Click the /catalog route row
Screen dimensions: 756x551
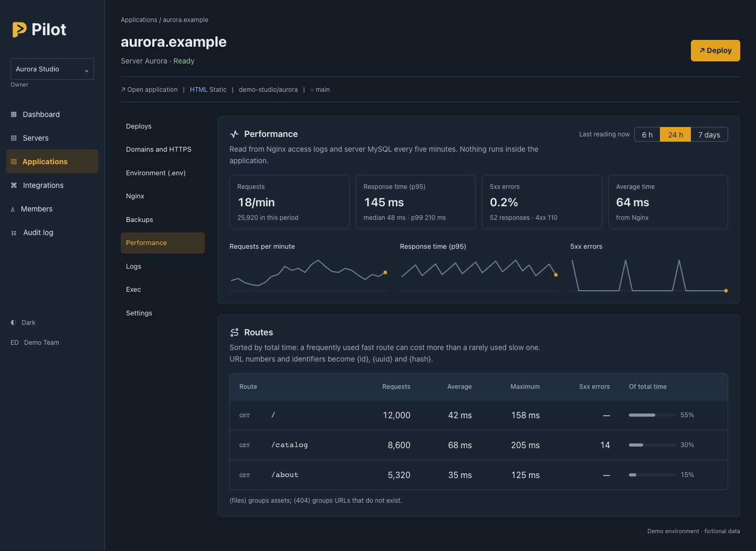(479, 445)
